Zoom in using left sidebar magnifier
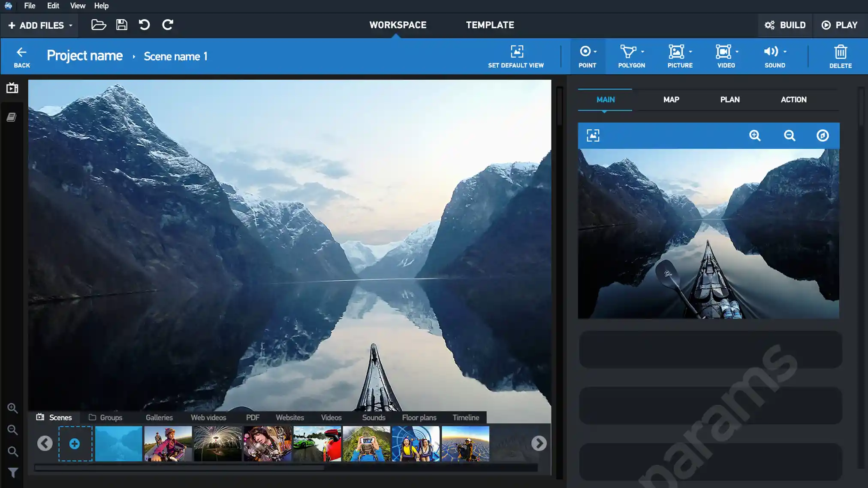868x488 pixels. [x=12, y=408]
